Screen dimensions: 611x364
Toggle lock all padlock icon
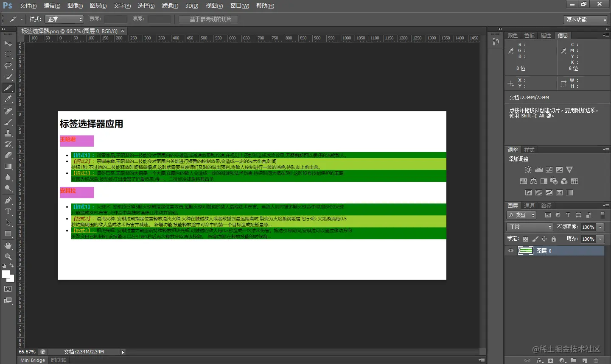tap(554, 239)
